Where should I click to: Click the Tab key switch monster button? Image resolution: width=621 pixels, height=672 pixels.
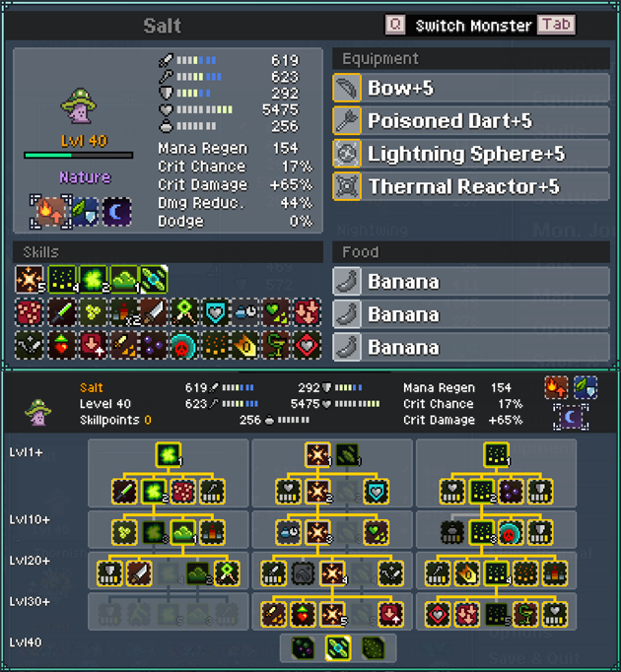[x=556, y=25]
